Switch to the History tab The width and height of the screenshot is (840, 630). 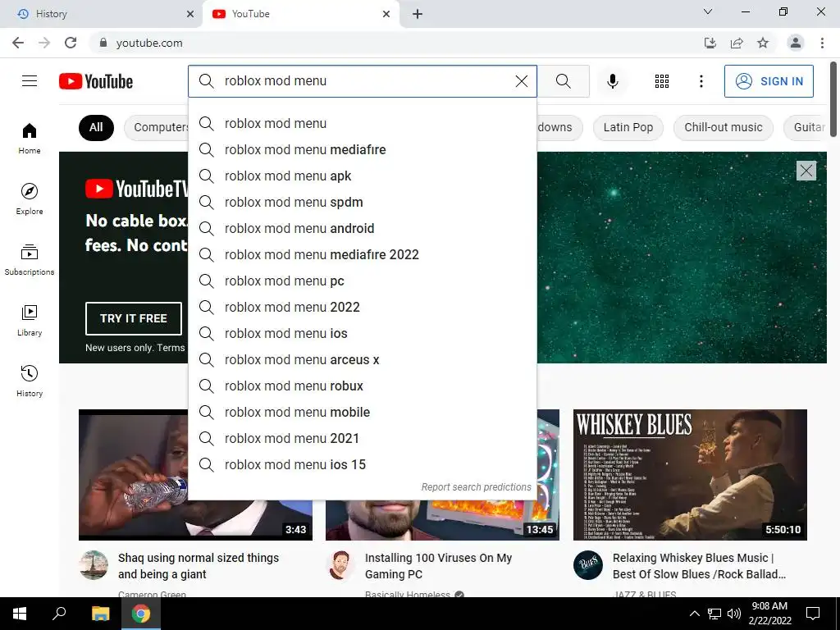tap(101, 14)
